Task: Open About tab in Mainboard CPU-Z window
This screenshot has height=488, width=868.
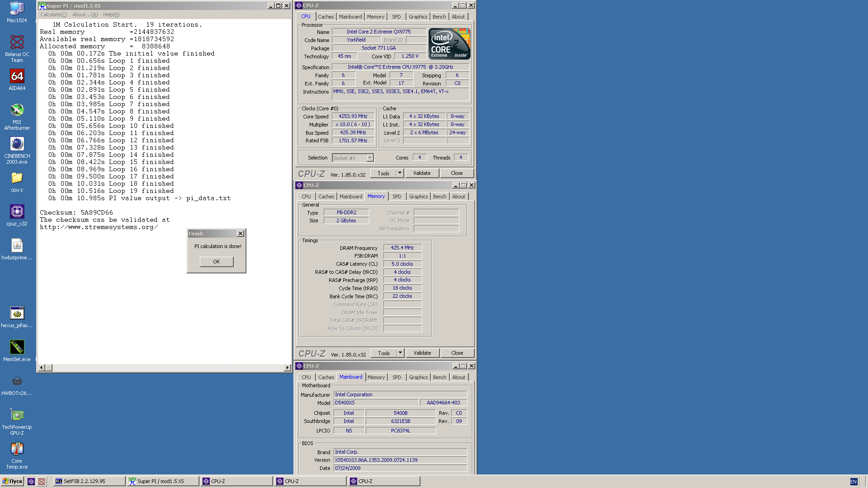Action: tap(458, 377)
